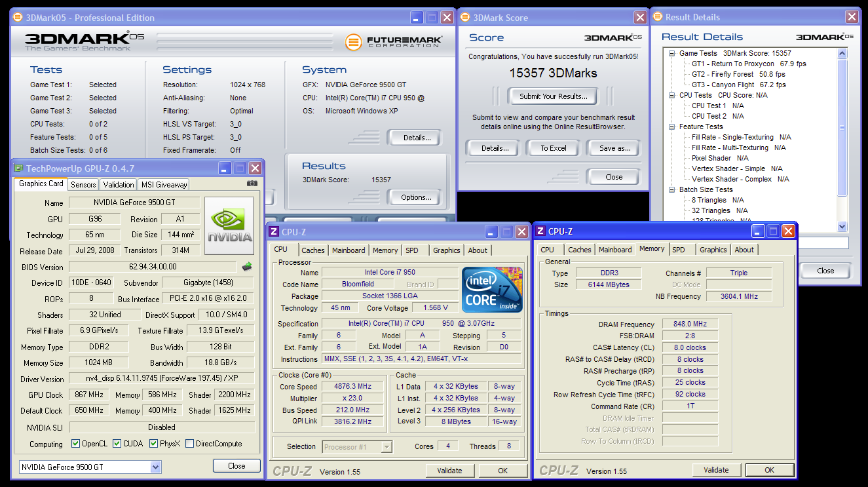Viewport: 868px width, 487px height.
Task: Click the 15357 3DMarks score text
Action: (x=554, y=73)
